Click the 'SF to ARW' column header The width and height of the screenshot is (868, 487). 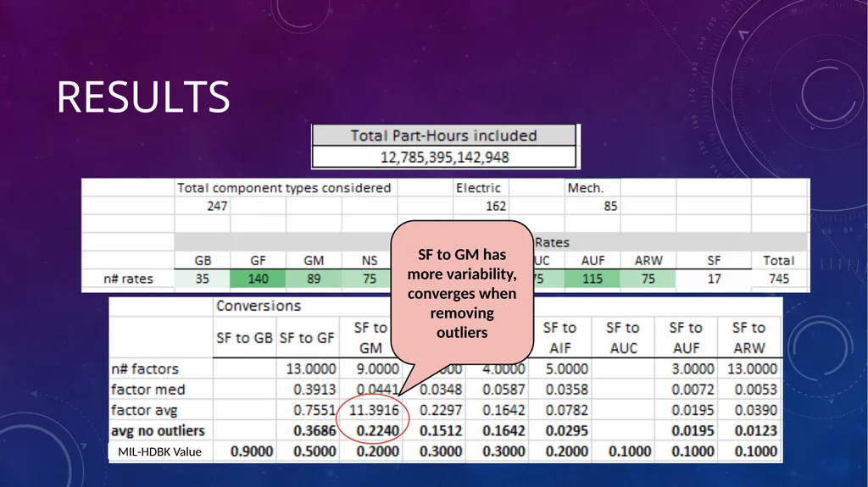click(x=749, y=338)
